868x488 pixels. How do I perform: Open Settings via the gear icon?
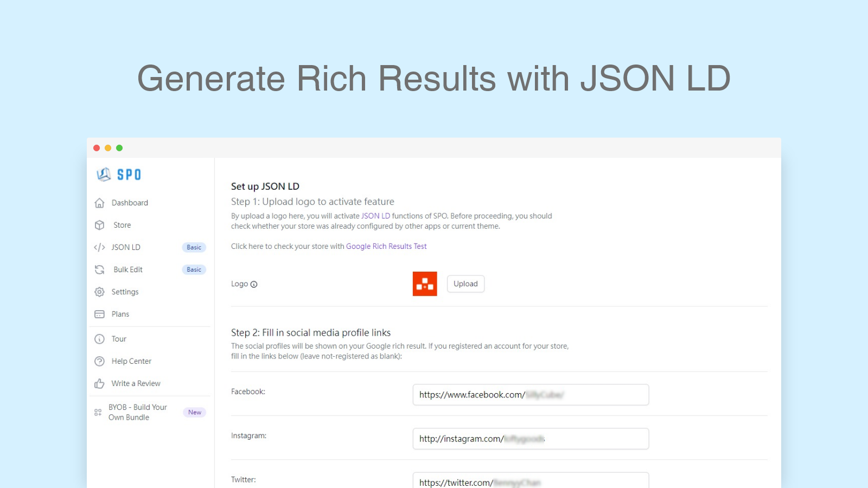[x=99, y=292]
